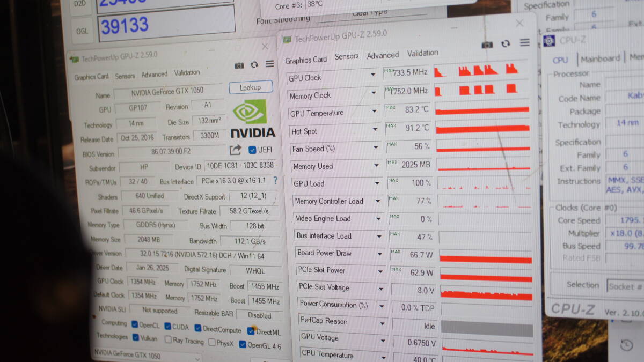The image size is (644, 362).
Task: Click the CPU-Z app icon in its title bar
Action: [550, 41]
